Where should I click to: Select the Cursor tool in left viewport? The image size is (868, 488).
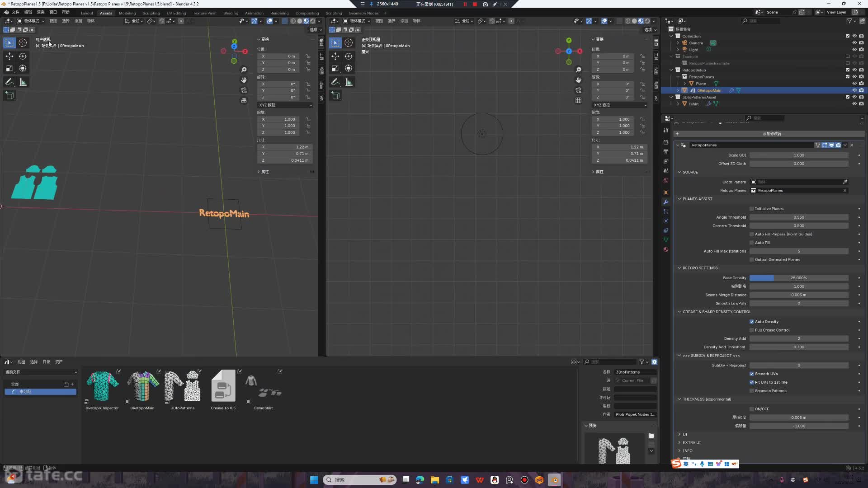pyautogui.click(x=23, y=43)
